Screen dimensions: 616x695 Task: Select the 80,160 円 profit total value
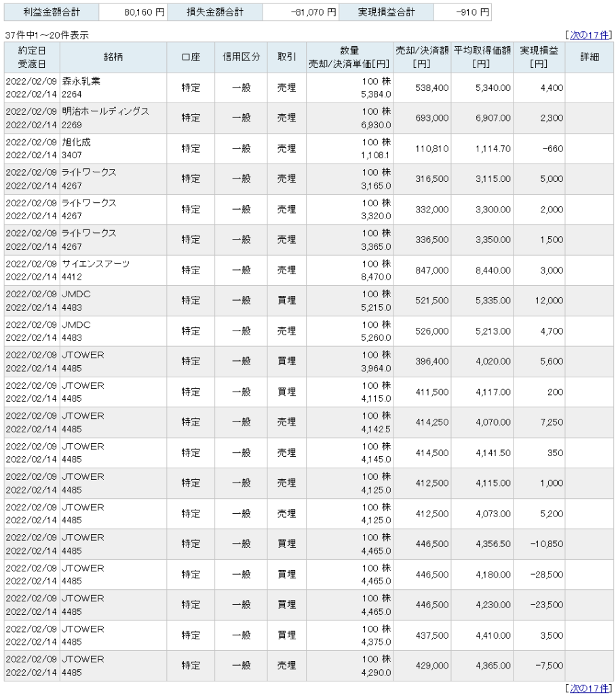[x=145, y=12]
